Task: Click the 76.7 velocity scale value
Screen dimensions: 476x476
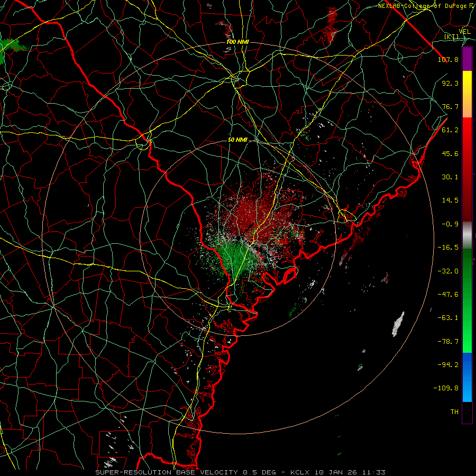Action: tap(450, 106)
